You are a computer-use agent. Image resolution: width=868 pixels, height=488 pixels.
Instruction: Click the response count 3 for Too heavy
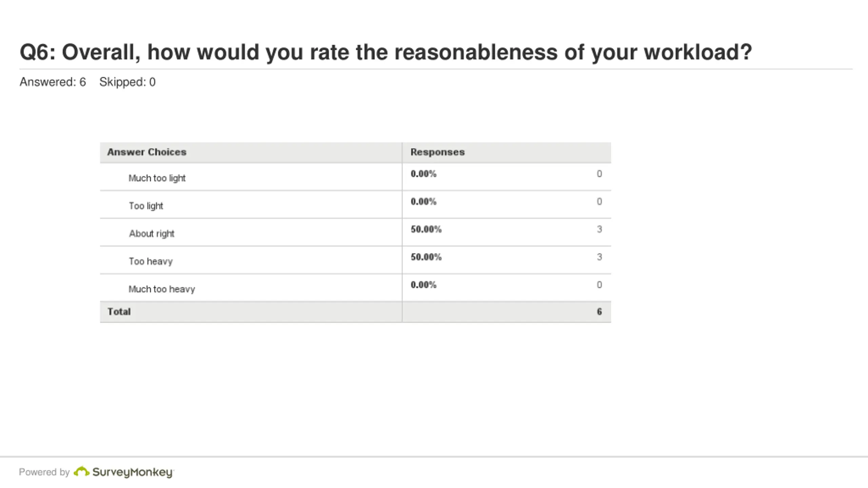(x=599, y=257)
